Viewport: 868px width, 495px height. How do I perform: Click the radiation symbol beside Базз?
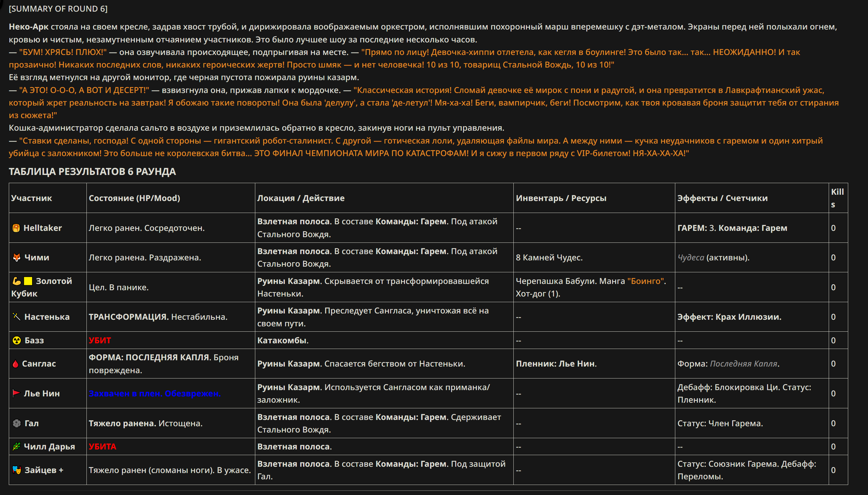coord(16,340)
